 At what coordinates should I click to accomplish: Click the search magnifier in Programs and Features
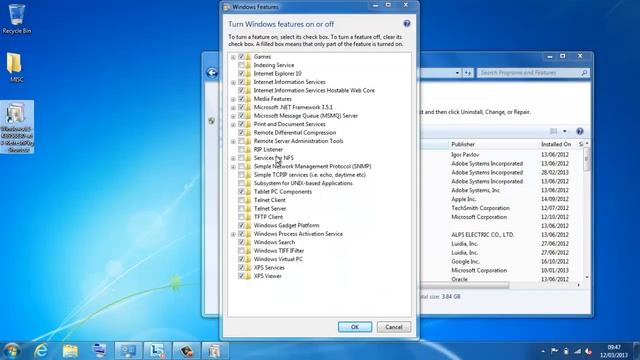[x=584, y=73]
